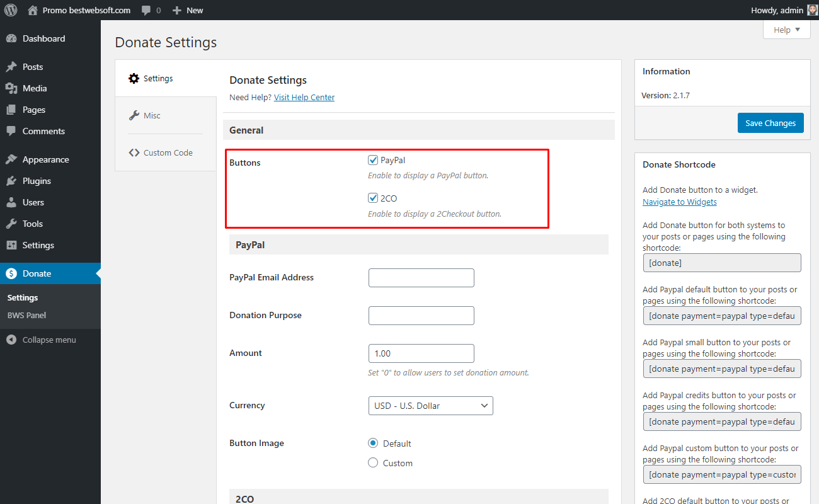Click the code brackets icon on Custom Code
819x504 pixels.
[134, 152]
